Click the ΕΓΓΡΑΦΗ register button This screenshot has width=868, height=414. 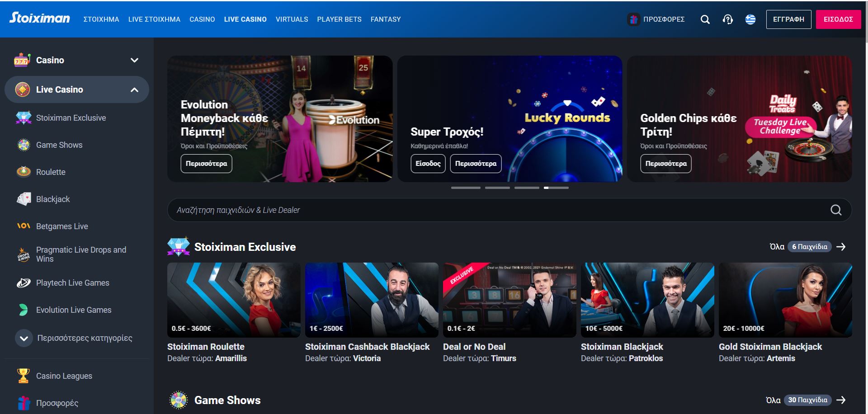point(788,19)
